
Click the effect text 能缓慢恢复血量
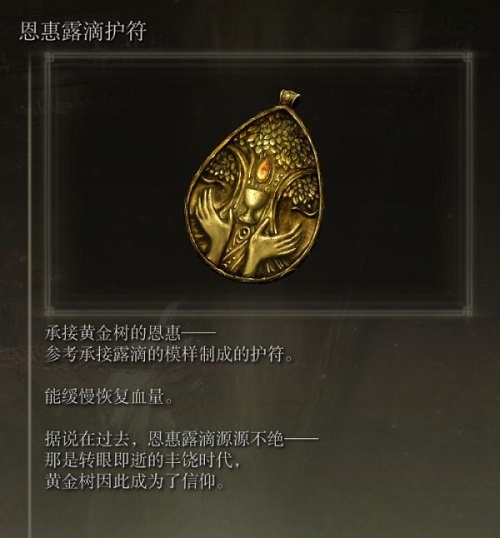[109, 397]
